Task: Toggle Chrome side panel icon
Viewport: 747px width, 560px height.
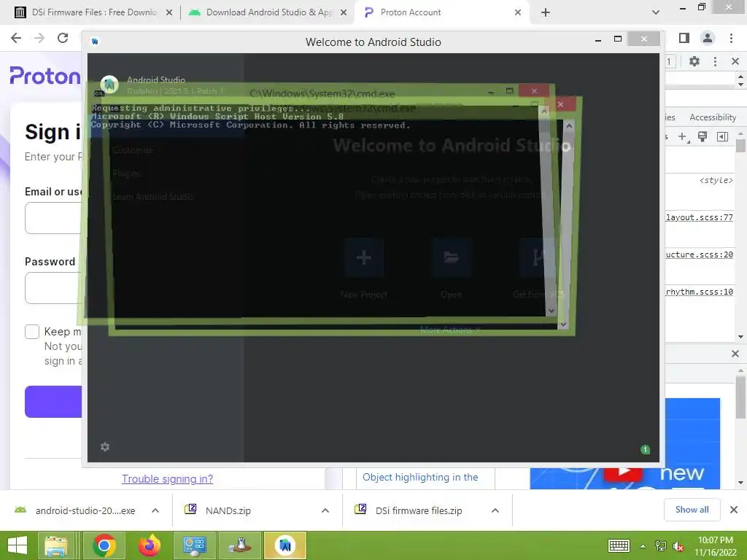Action: pyautogui.click(x=684, y=38)
